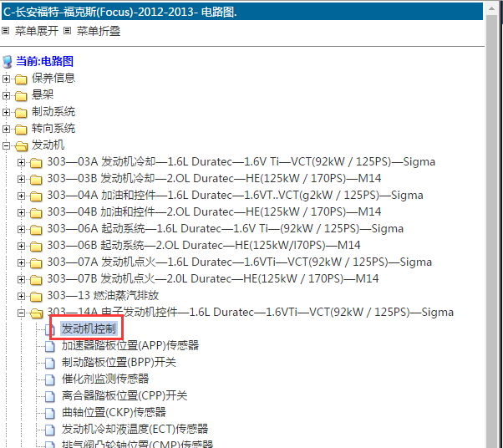Open 加速器踏板位置(APP)传感器 page
This screenshot has height=448, width=503.
pyautogui.click(x=130, y=345)
